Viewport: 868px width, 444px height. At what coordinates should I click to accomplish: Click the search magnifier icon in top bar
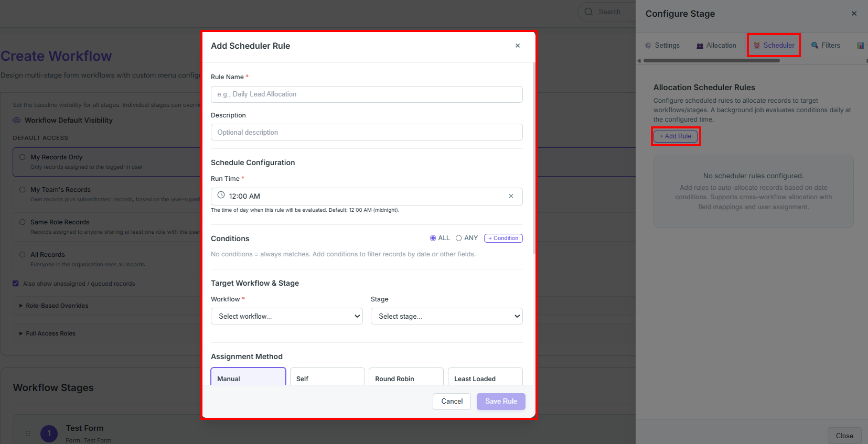588,12
